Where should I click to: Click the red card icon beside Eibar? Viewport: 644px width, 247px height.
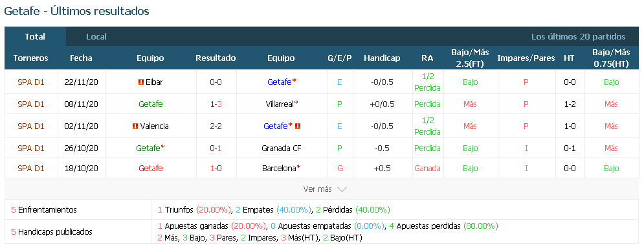tap(141, 82)
